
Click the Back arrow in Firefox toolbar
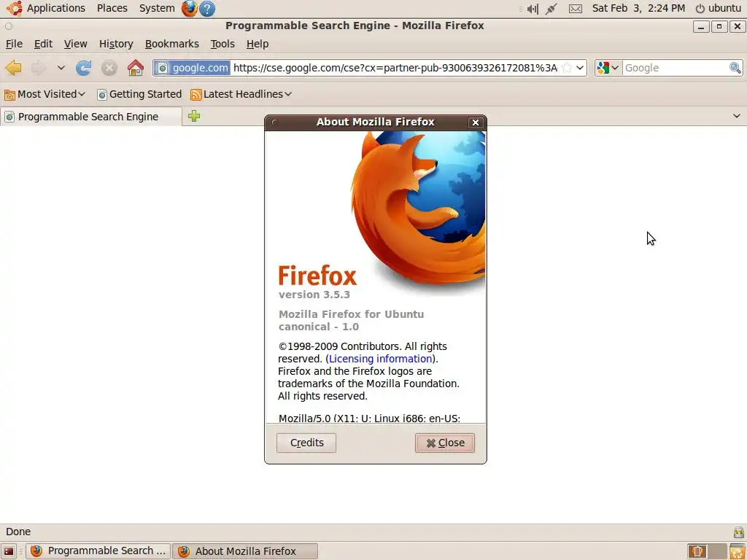tap(13, 68)
